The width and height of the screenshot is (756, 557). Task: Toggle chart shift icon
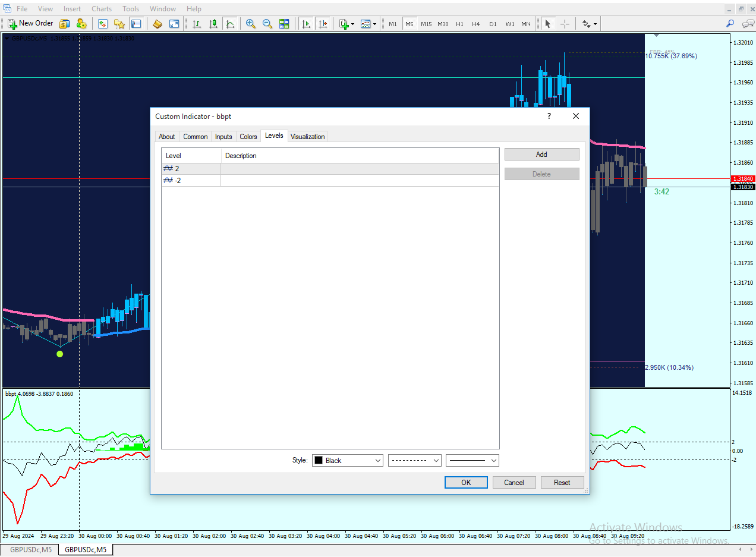pos(323,24)
